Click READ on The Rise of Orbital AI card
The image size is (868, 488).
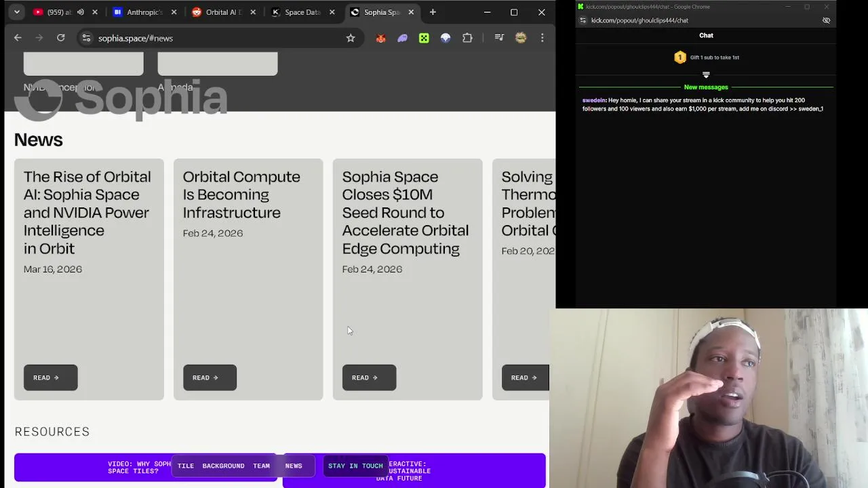(x=51, y=378)
